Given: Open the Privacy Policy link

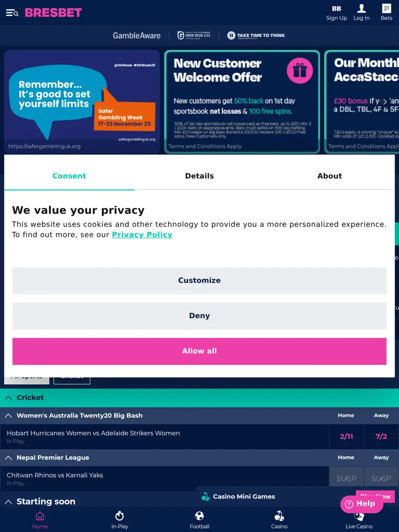Looking at the screenshot, I should click(x=142, y=235).
